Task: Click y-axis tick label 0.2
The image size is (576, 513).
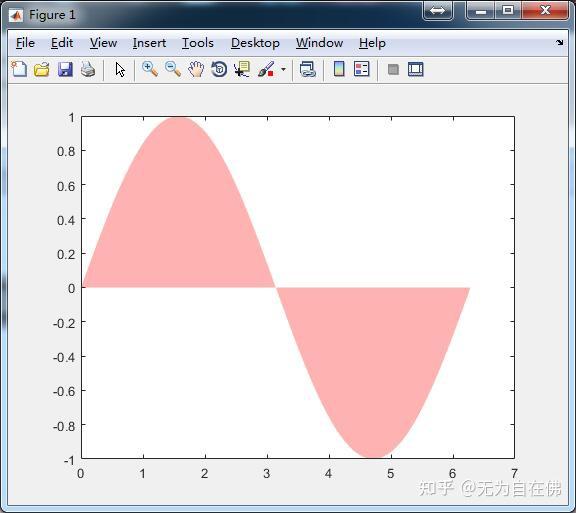Action: [x=66, y=254]
